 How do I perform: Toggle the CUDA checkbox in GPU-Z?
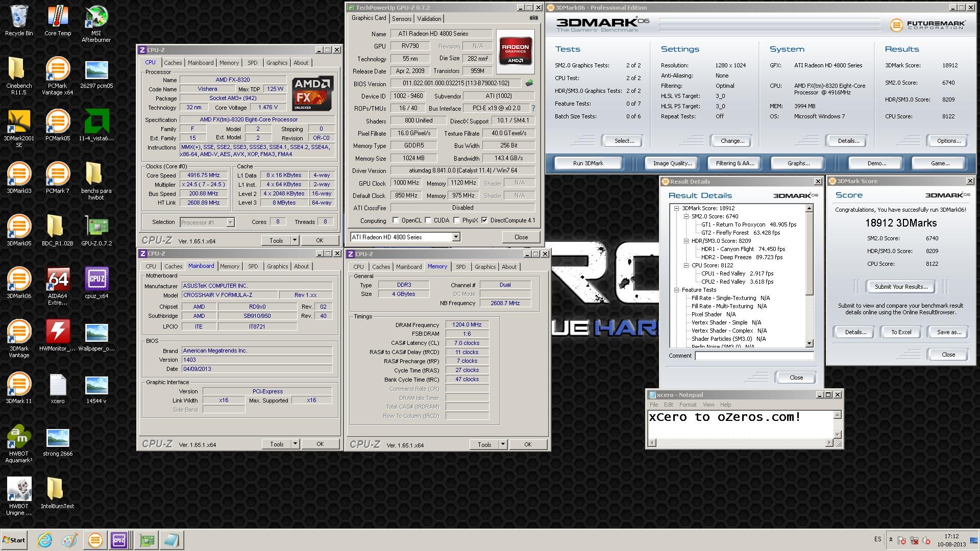[428, 220]
